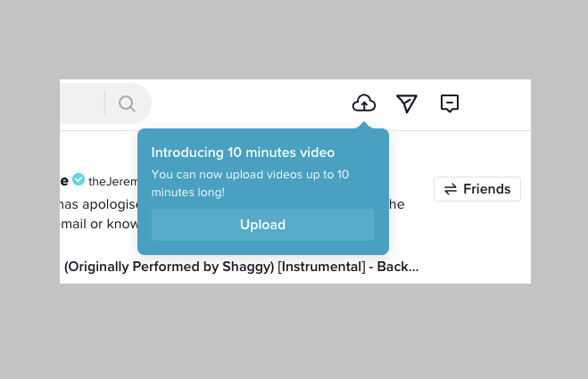
Task: Click the cloud upload video icon
Action: 364,103
